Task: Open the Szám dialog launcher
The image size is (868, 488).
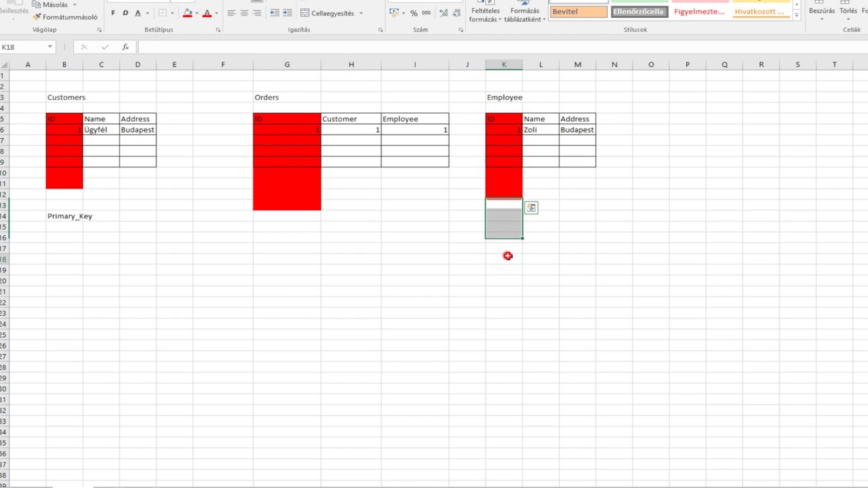Action: click(x=461, y=30)
